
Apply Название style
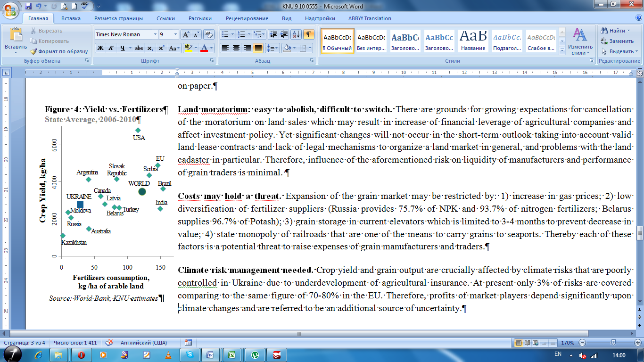[473, 41]
